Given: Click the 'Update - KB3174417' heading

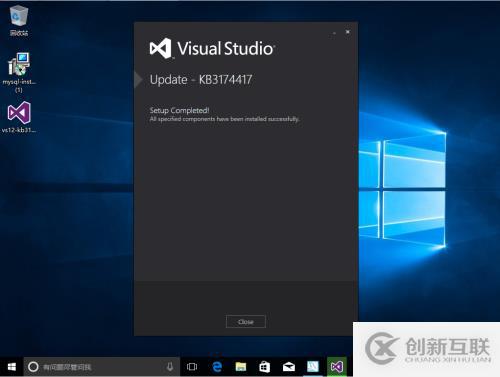Looking at the screenshot, I should coord(201,80).
